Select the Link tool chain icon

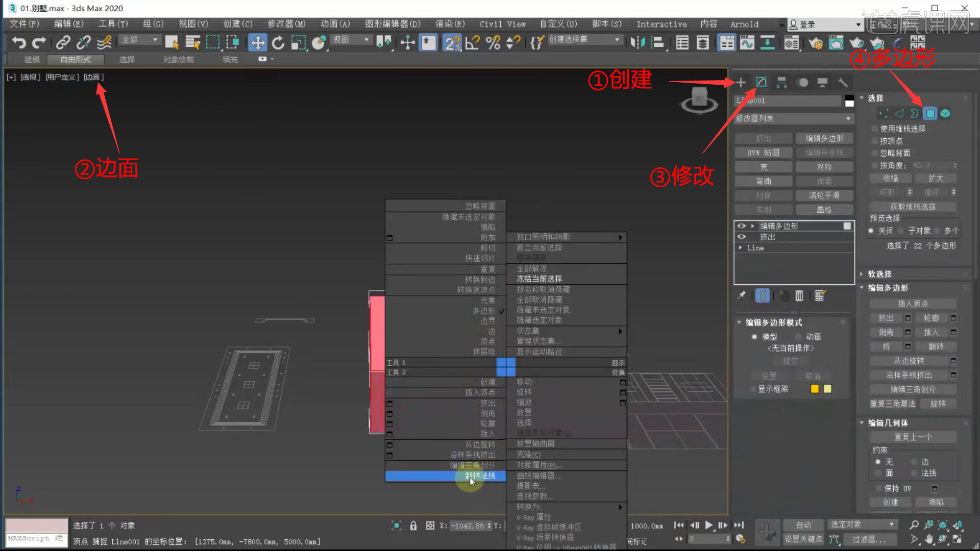tap(63, 43)
